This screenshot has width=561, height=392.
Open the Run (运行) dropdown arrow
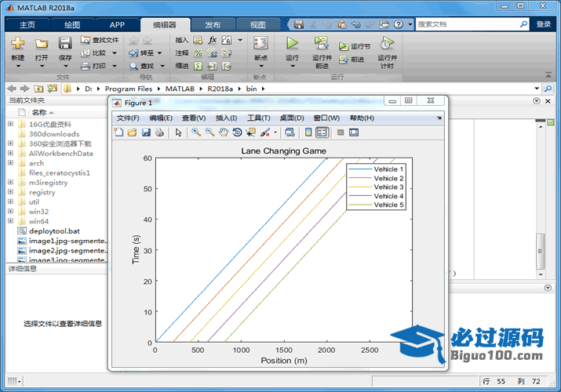(x=293, y=66)
